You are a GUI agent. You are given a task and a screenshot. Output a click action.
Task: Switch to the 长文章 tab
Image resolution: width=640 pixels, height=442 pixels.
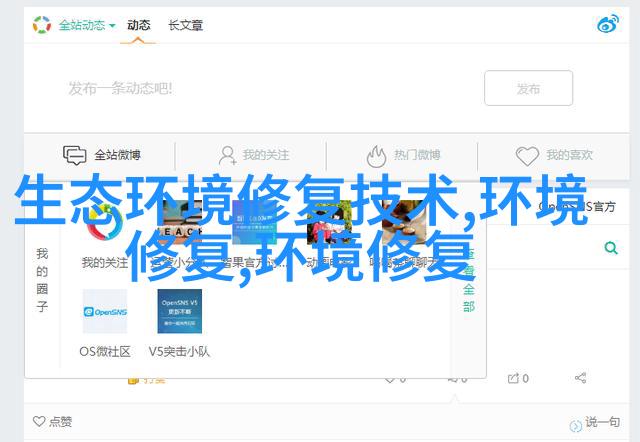(x=185, y=25)
